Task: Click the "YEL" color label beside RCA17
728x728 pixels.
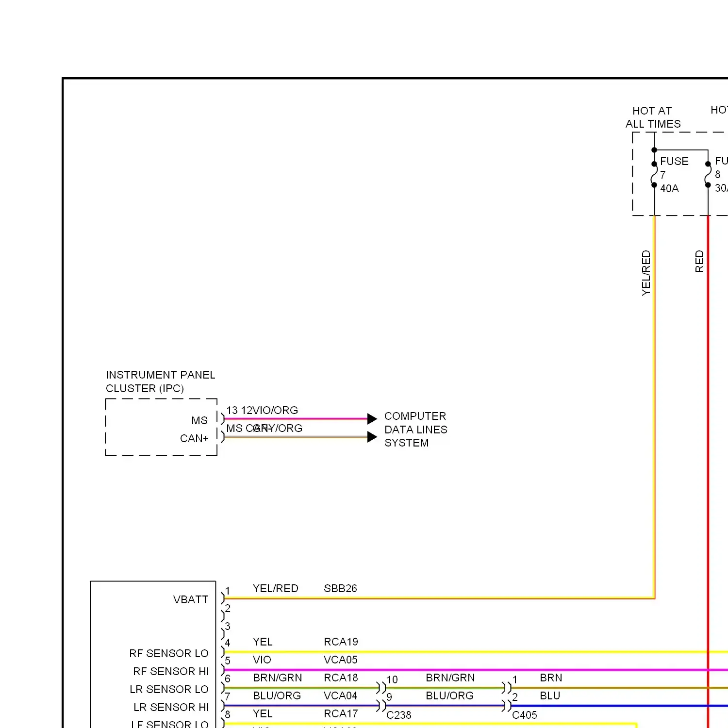Action: tap(263, 713)
